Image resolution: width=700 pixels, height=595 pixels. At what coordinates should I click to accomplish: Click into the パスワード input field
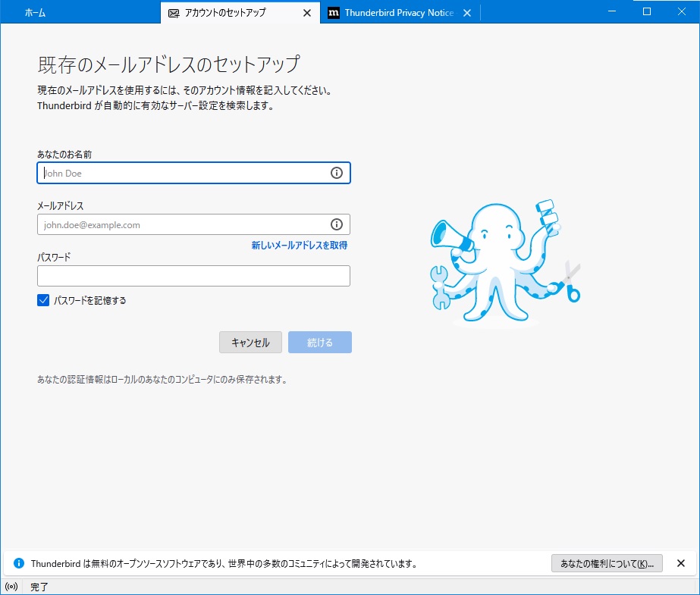[193, 276]
